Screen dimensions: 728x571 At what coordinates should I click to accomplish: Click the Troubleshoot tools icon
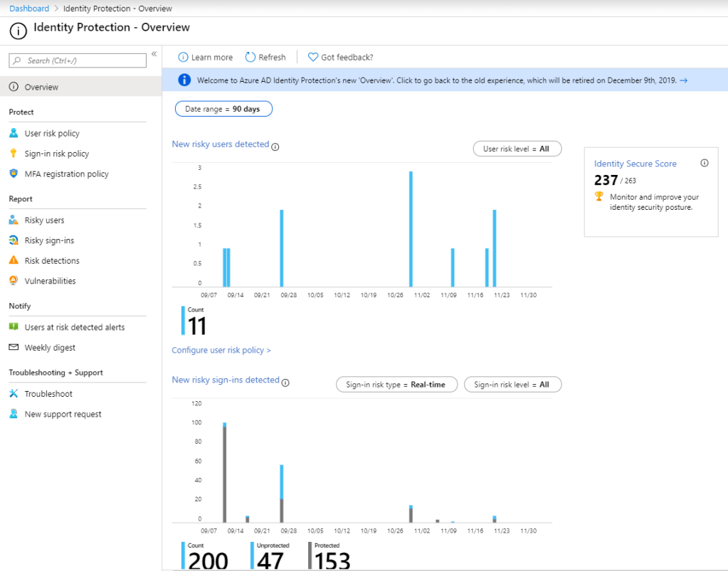point(14,394)
